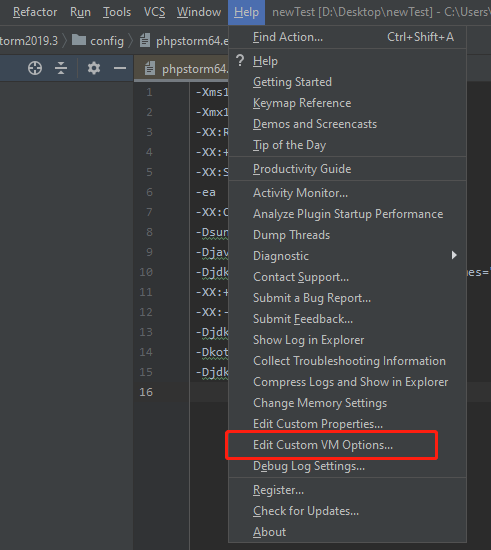
Task: Select Contact Support...
Action: tap(347, 277)
